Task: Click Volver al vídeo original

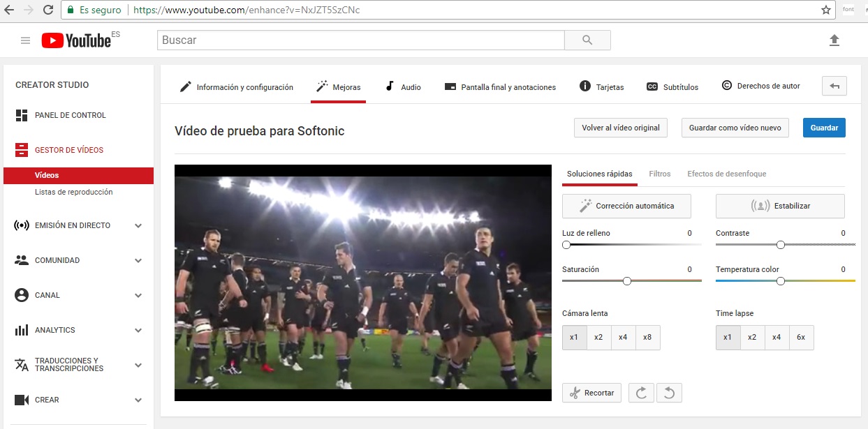Action: tap(620, 128)
